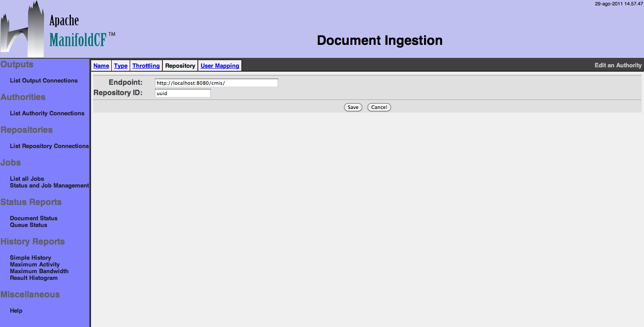Focus the Repository ID text field
644x327 pixels.
pyautogui.click(x=182, y=93)
